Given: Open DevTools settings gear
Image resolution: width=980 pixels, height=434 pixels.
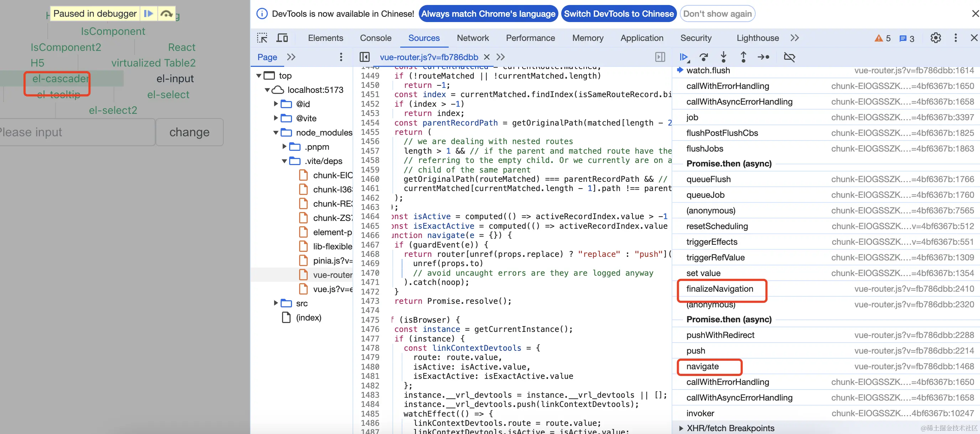Looking at the screenshot, I should click(935, 38).
